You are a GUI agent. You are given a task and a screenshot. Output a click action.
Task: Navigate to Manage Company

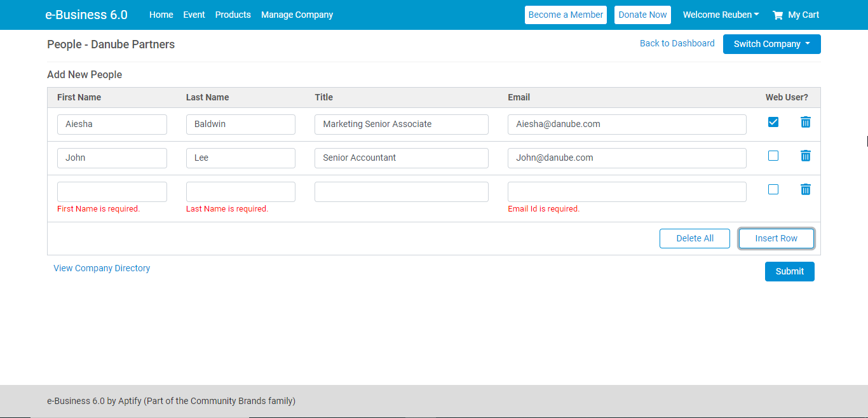(297, 15)
